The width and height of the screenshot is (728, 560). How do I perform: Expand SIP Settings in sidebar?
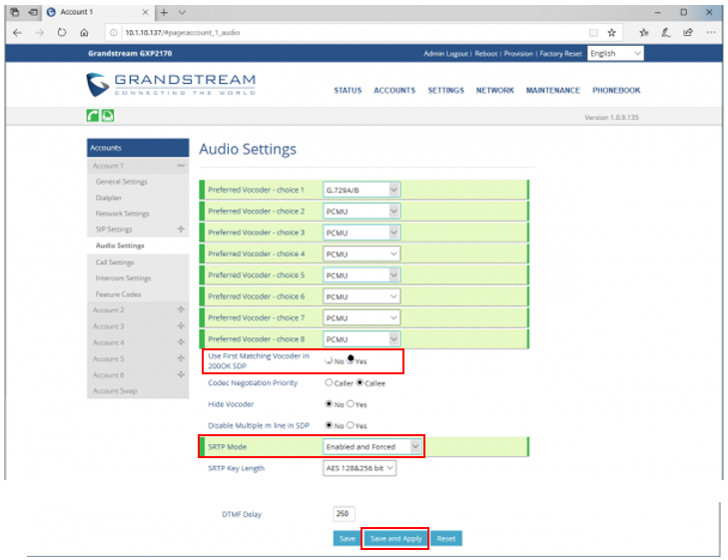tap(181, 230)
